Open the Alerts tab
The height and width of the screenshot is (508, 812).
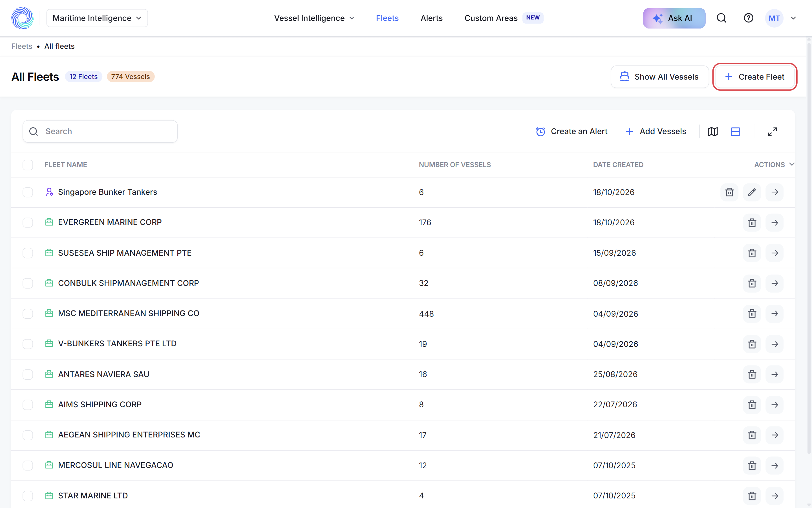point(431,18)
